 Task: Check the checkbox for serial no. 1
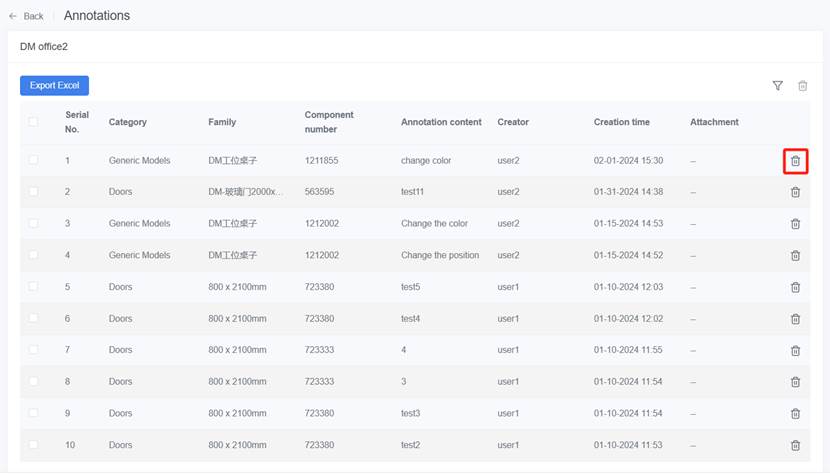tap(33, 160)
